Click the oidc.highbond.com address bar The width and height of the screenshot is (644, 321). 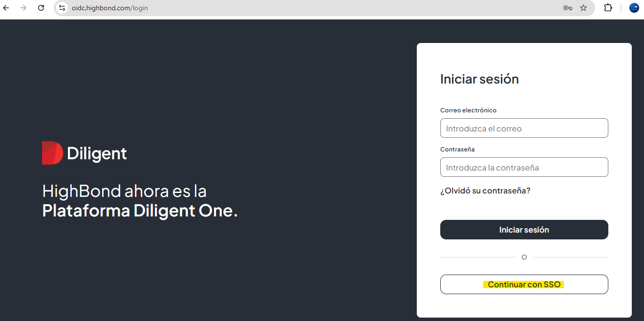click(313, 8)
